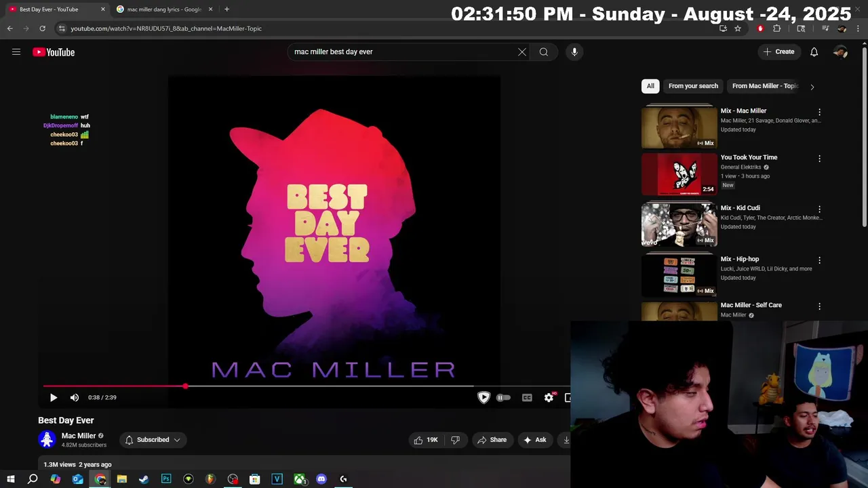Seek the video on the red progress bar
The image size is (868, 488).
point(307,386)
